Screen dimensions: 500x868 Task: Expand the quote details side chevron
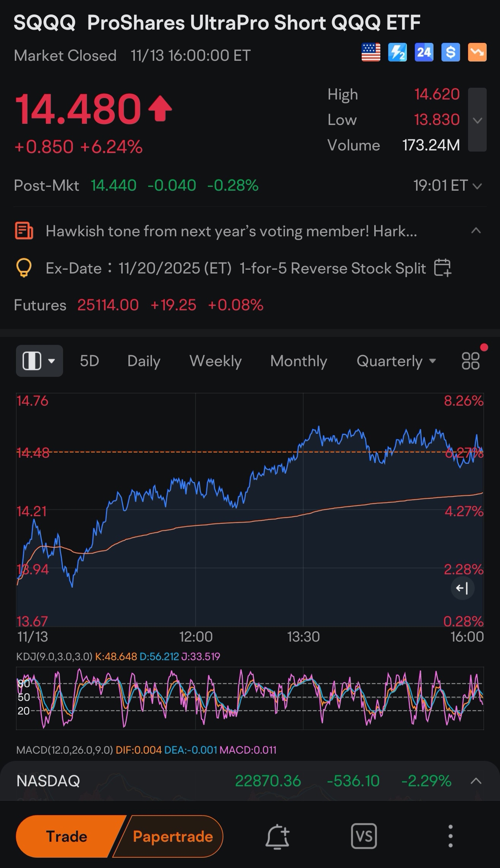(x=477, y=120)
